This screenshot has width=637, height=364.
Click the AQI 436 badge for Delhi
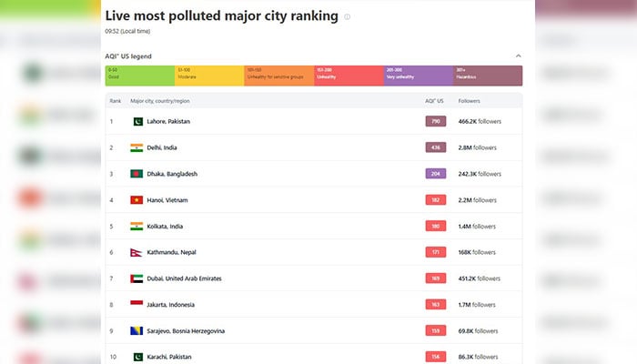(x=435, y=147)
